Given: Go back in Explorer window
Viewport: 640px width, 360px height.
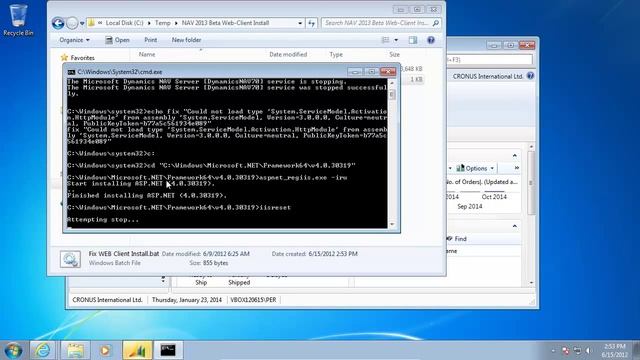Looking at the screenshot, I should [58, 23].
